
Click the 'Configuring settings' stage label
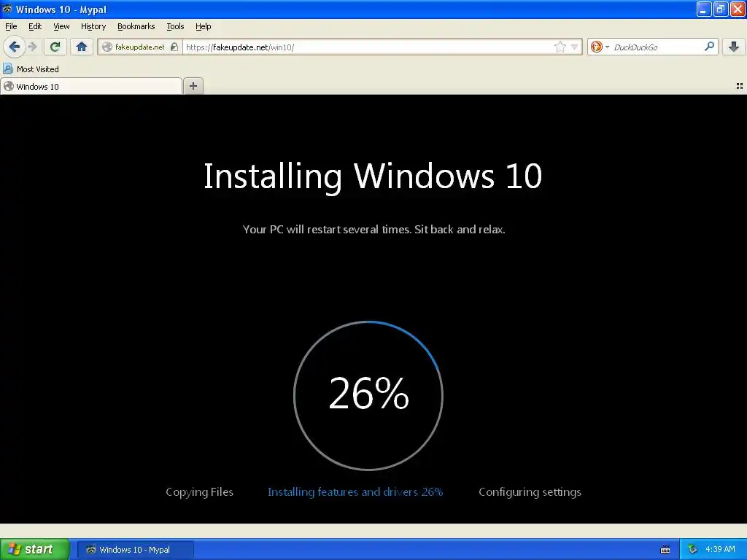[530, 492]
